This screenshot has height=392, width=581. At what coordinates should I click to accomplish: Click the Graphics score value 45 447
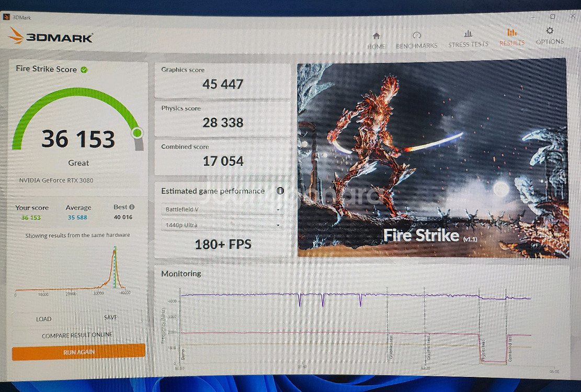[x=223, y=84]
